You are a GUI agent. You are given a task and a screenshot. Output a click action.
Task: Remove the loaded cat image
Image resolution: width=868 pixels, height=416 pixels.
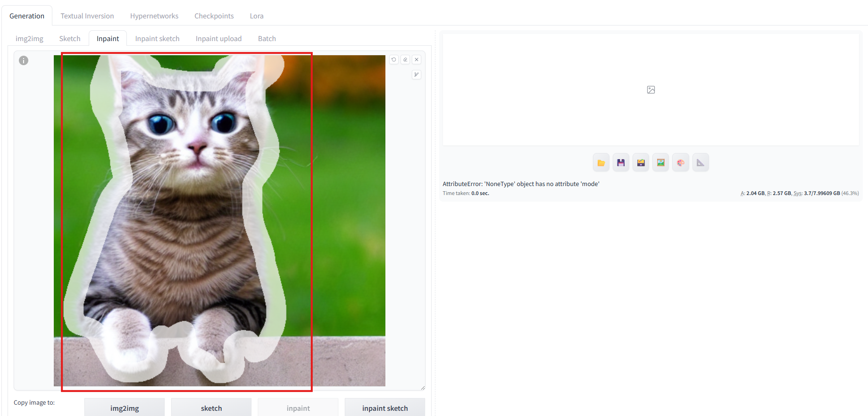click(x=417, y=59)
